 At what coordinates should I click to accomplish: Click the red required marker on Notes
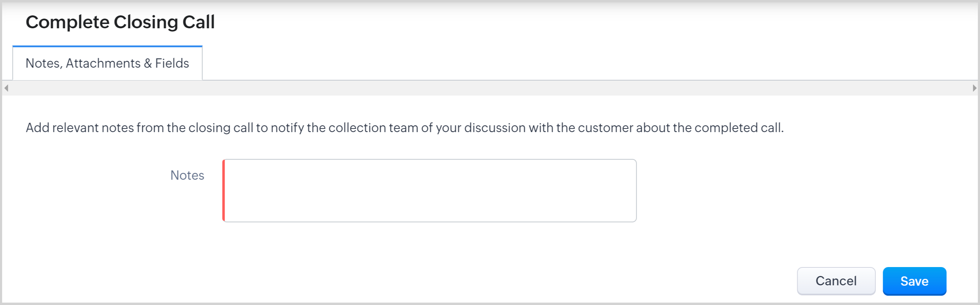(224, 190)
